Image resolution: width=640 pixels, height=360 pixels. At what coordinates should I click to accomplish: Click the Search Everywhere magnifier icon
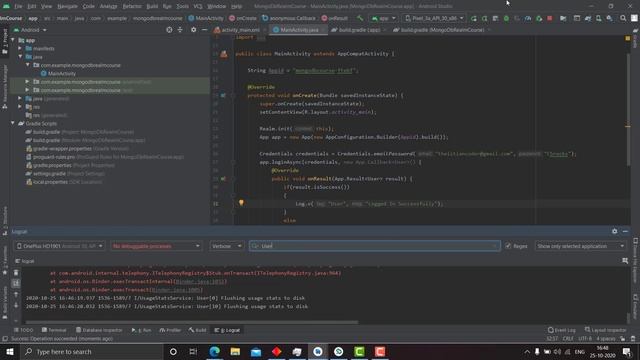tap(623, 18)
